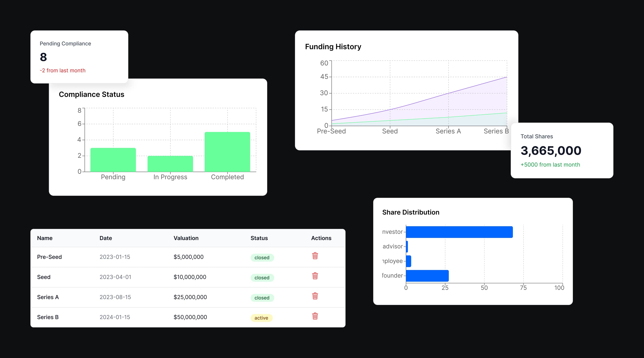Click the Name column header
Image resolution: width=644 pixels, height=358 pixels.
(x=45, y=238)
